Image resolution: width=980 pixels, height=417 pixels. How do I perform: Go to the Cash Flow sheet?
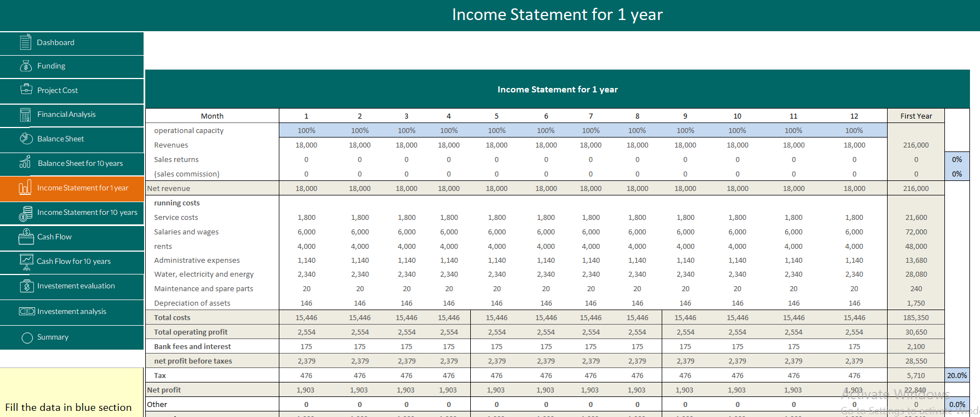tap(72, 237)
